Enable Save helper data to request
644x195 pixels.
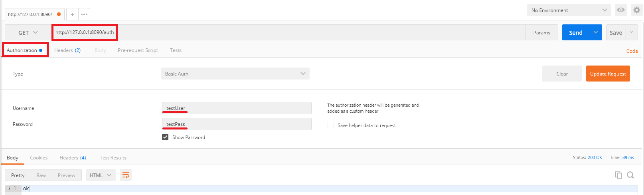[331, 125]
